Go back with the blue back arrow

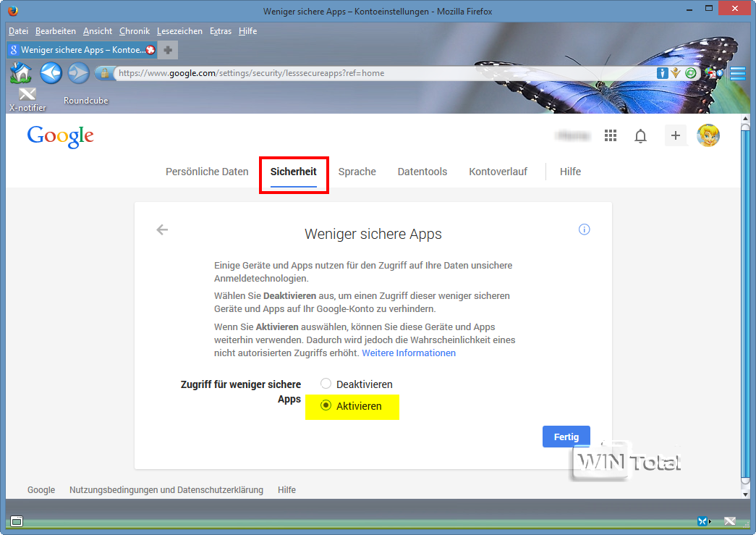click(51, 73)
